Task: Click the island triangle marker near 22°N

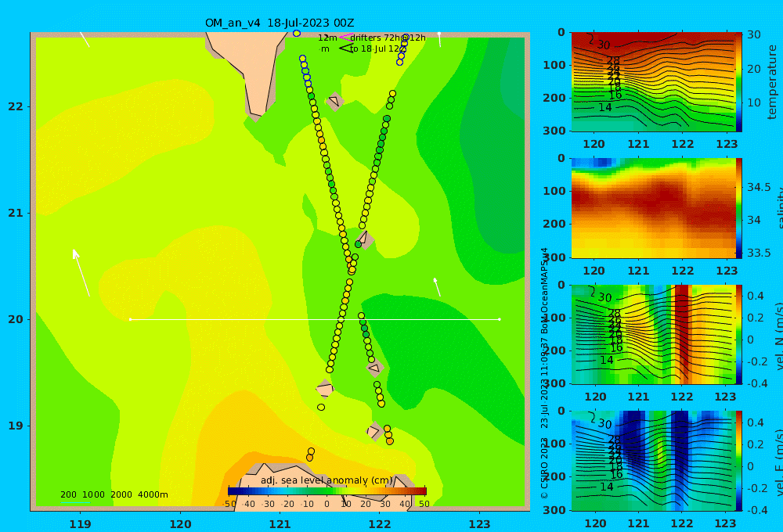Action: tap(334, 101)
